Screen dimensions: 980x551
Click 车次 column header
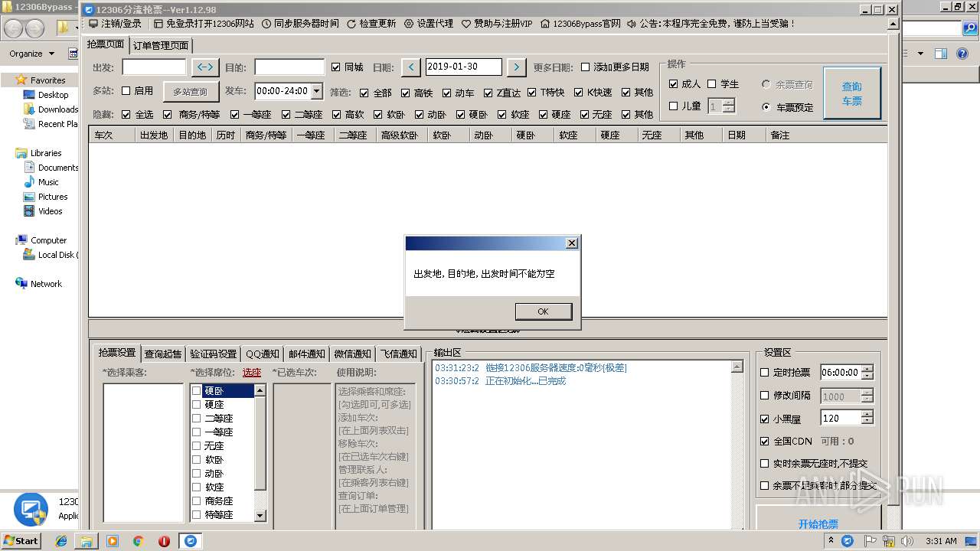tap(111, 135)
